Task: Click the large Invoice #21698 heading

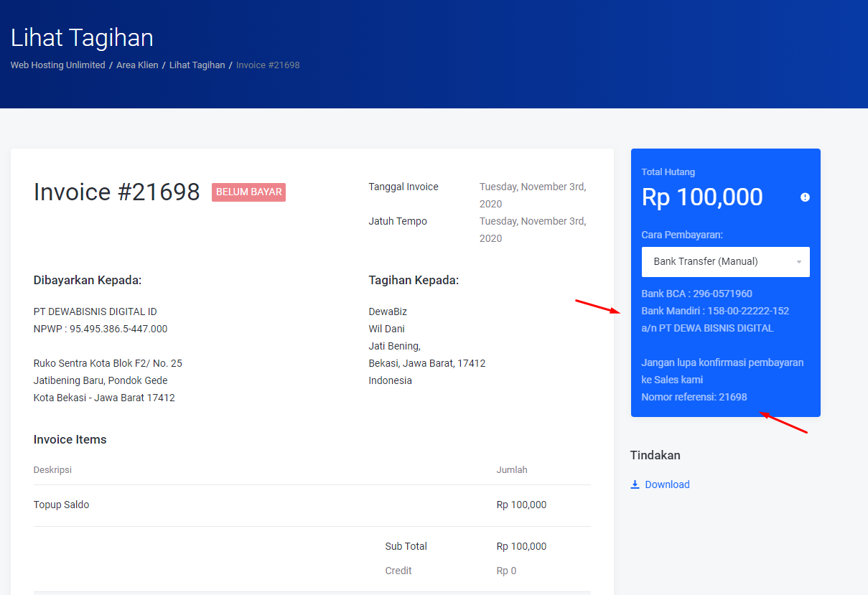Action: pos(116,192)
